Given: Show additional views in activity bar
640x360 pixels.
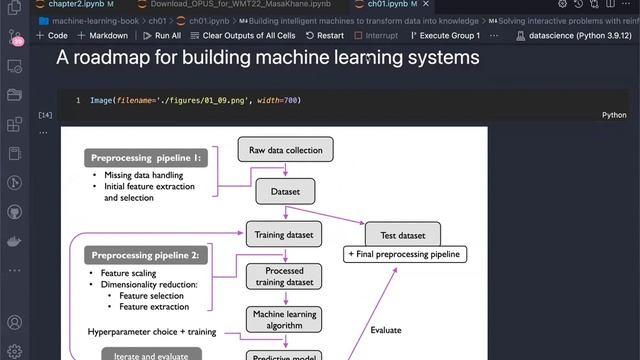Looking at the screenshot, I should [x=15, y=270].
